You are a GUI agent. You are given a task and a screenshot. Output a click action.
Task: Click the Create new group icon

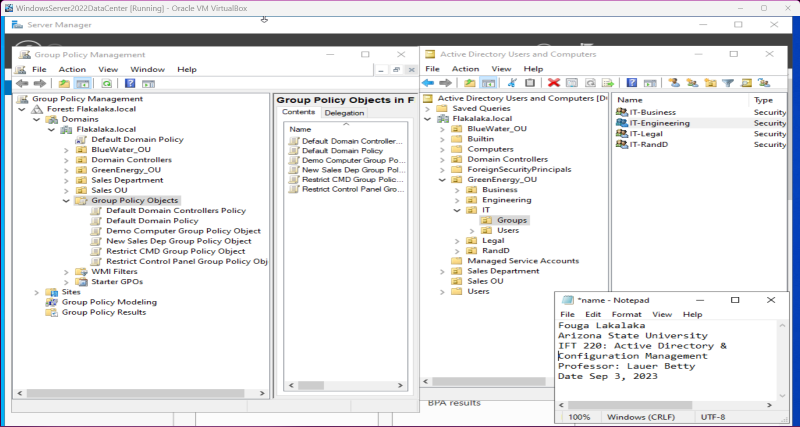(x=692, y=83)
